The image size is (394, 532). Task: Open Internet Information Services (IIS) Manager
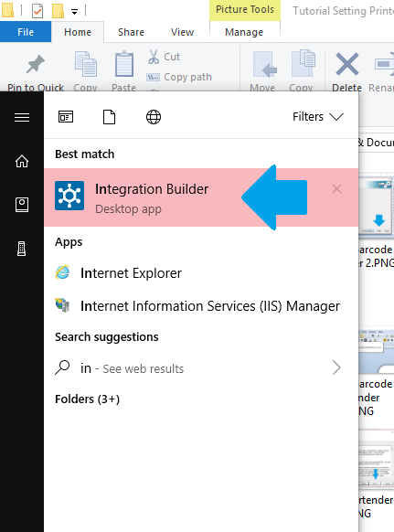[201, 306]
